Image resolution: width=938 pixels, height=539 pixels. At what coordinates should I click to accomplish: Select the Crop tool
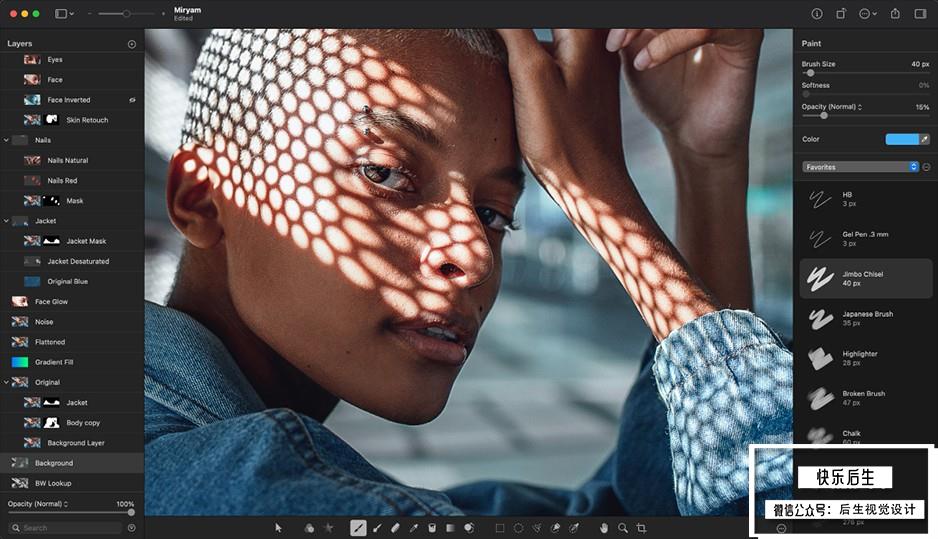click(x=641, y=528)
